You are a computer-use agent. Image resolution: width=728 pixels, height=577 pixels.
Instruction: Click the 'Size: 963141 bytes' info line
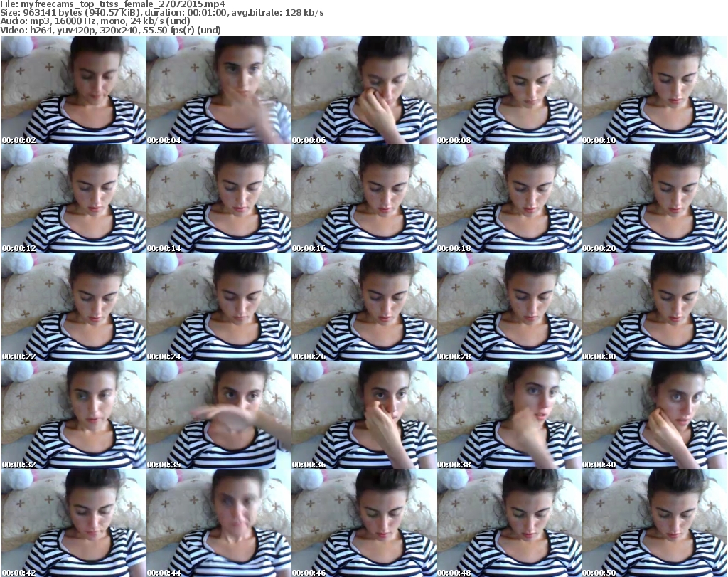click(162, 13)
